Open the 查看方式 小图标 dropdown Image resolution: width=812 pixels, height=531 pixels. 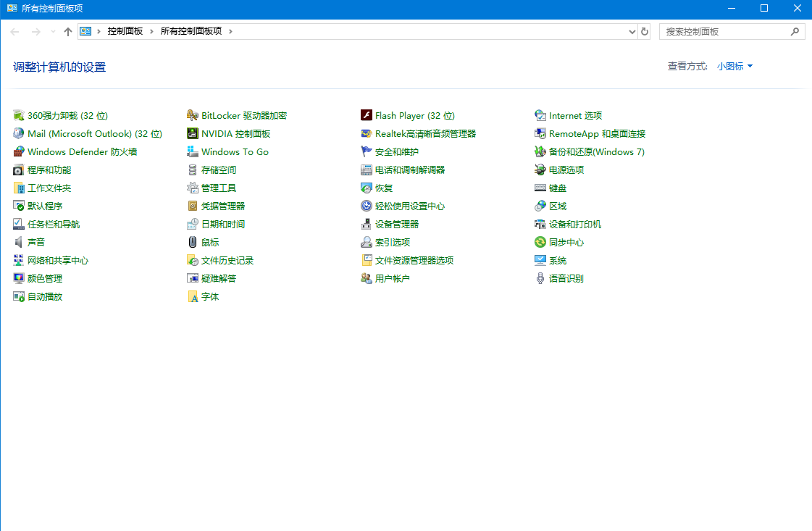pos(735,66)
